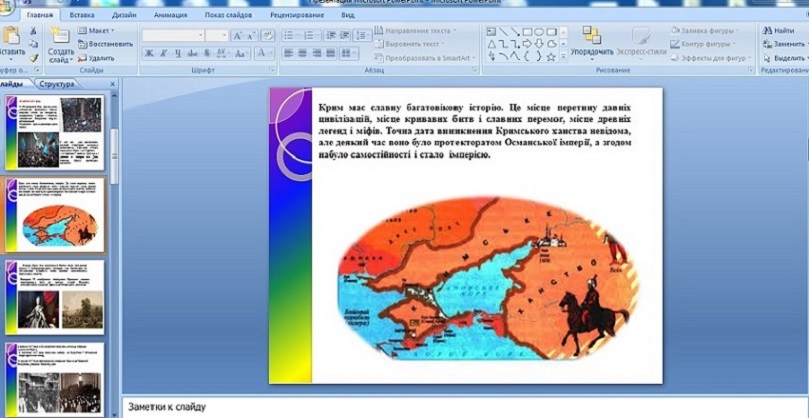Select the text box shape
The width and height of the screenshot is (809, 418).
(492, 31)
